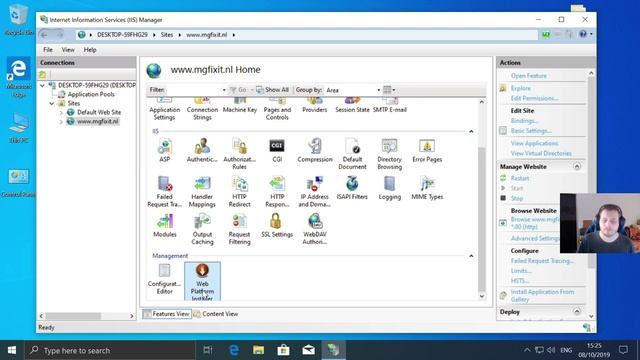640x360 pixels.
Task: Collapse the Deploy section
Action: click(577, 312)
